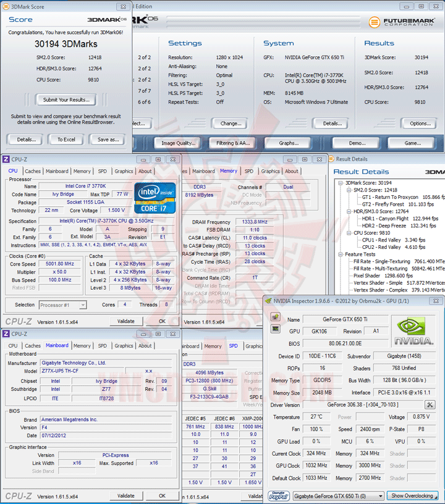445x504 pixels.
Task: Select the Mainboard tab in CPU-Z Memory window
Action: [x=203, y=171]
